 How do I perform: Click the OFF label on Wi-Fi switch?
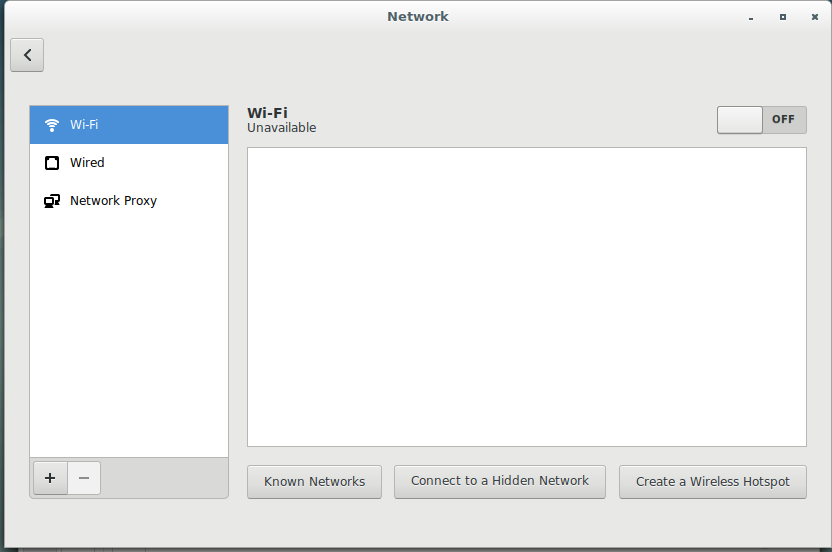coord(783,119)
